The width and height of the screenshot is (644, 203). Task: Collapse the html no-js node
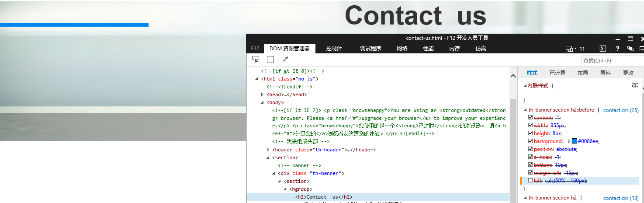coord(257,79)
